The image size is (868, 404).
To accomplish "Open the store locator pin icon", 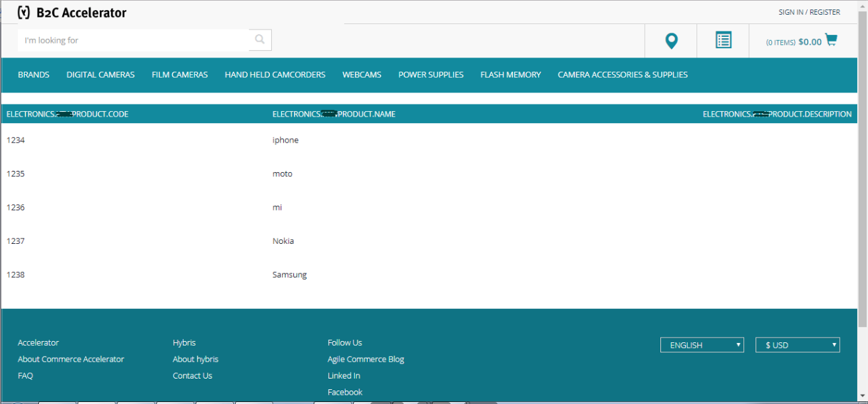I will pos(671,41).
